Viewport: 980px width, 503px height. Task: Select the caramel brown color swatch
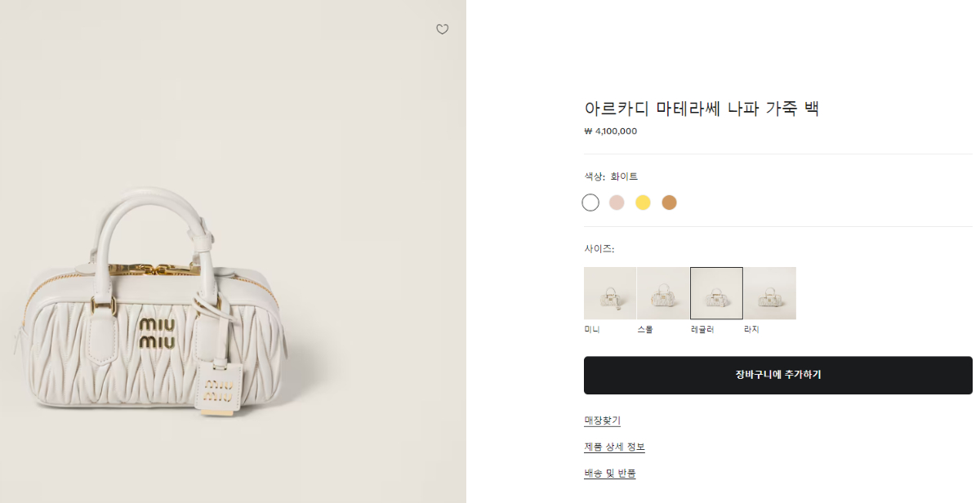click(669, 203)
